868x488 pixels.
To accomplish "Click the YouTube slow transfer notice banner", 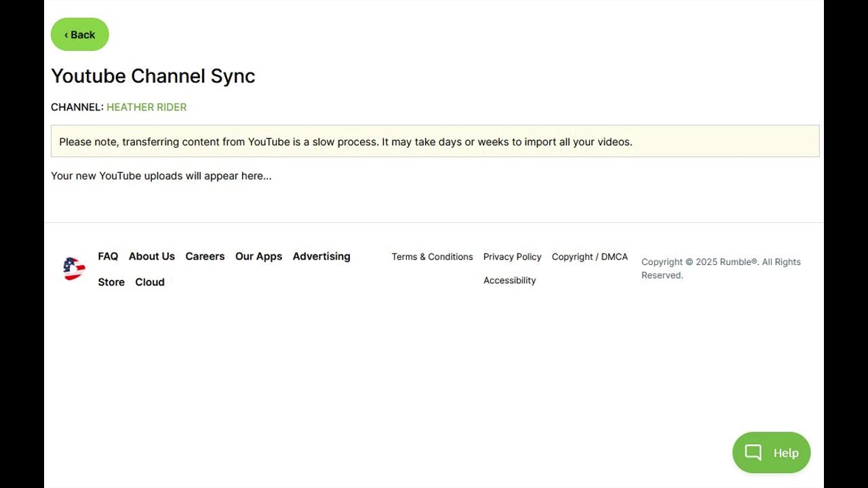I will point(435,142).
